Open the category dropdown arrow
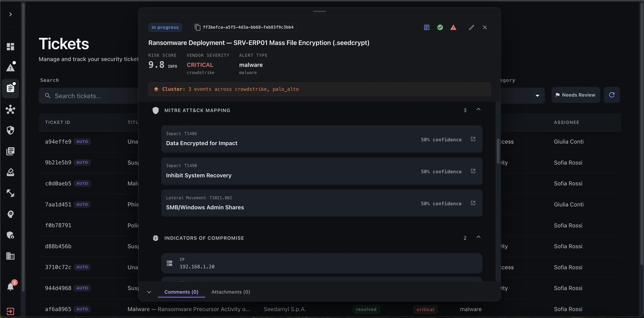644x318 pixels. pyautogui.click(x=537, y=96)
